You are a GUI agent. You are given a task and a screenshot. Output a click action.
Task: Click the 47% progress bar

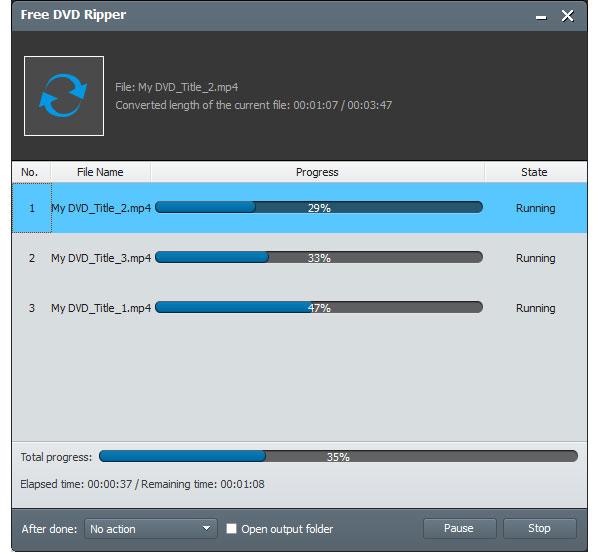click(x=319, y=308)
